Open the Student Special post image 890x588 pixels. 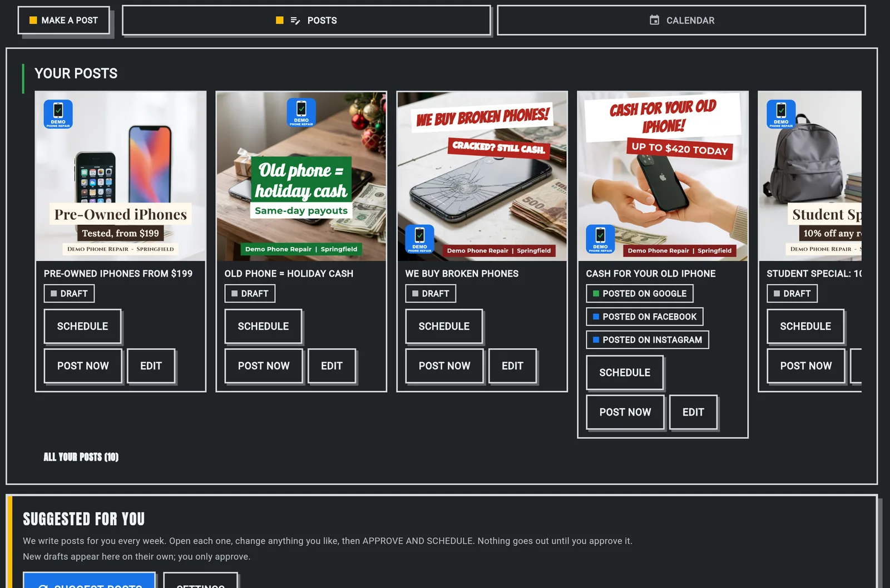[810, 176]
